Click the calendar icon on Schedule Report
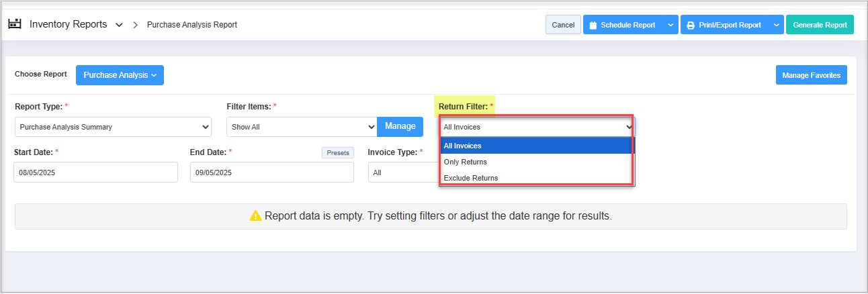Image resolution: width=868 pixels, height=294 pixels. click(593, 25)
